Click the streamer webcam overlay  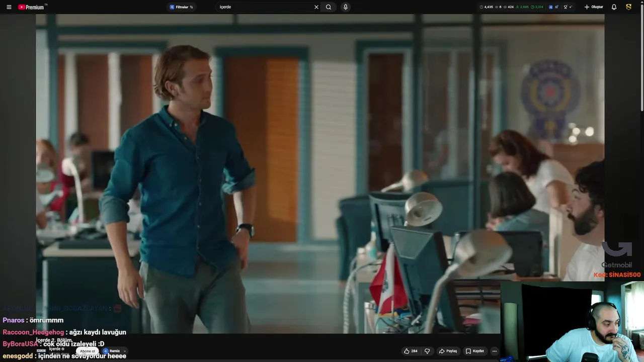coord(573,322)
